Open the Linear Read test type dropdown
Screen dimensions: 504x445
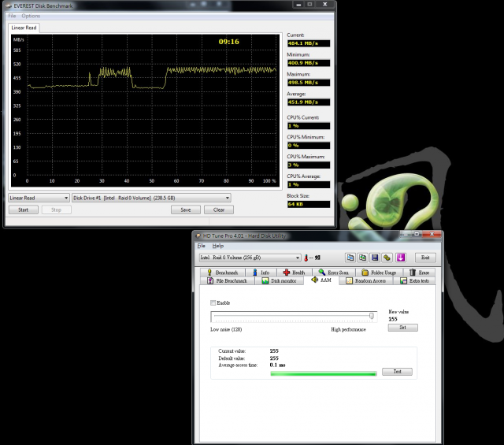pos(39,198)
